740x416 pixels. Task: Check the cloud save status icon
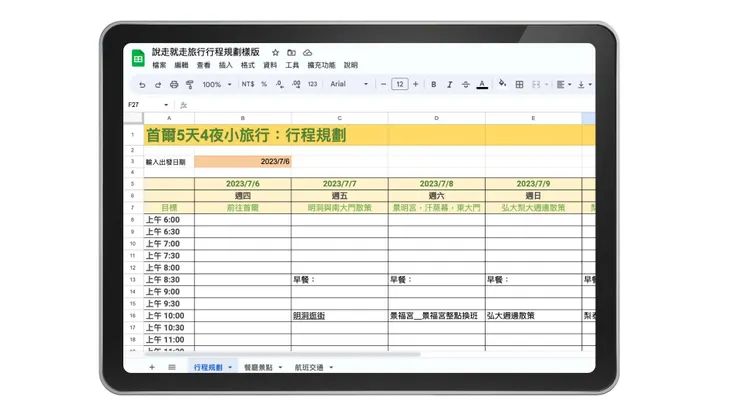[x=307, y=52]
